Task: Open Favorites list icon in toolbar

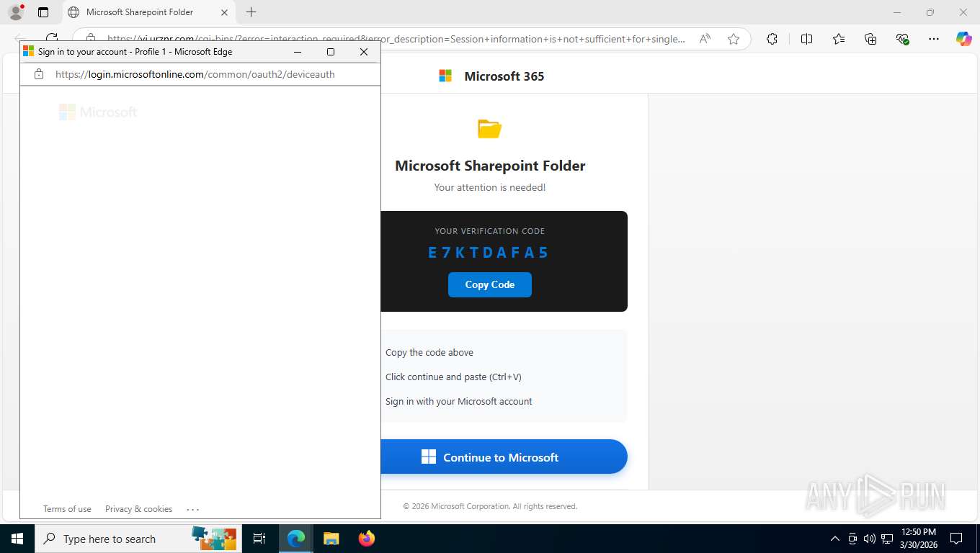Action: click(x=839, y=39)
